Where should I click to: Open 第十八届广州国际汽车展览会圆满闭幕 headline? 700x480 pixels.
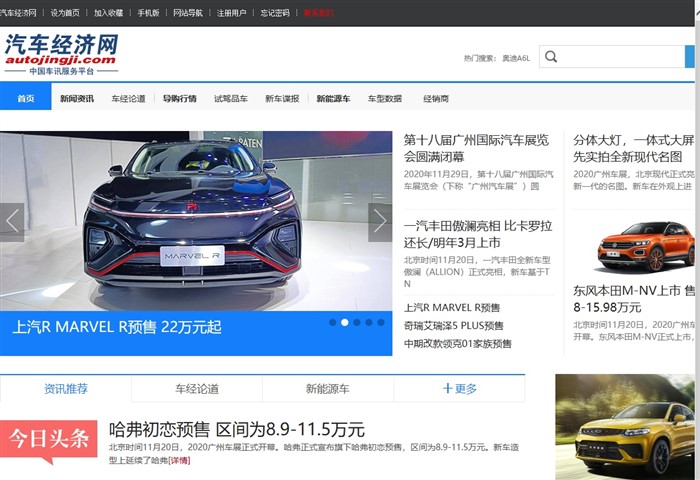[x=476, y=148]
